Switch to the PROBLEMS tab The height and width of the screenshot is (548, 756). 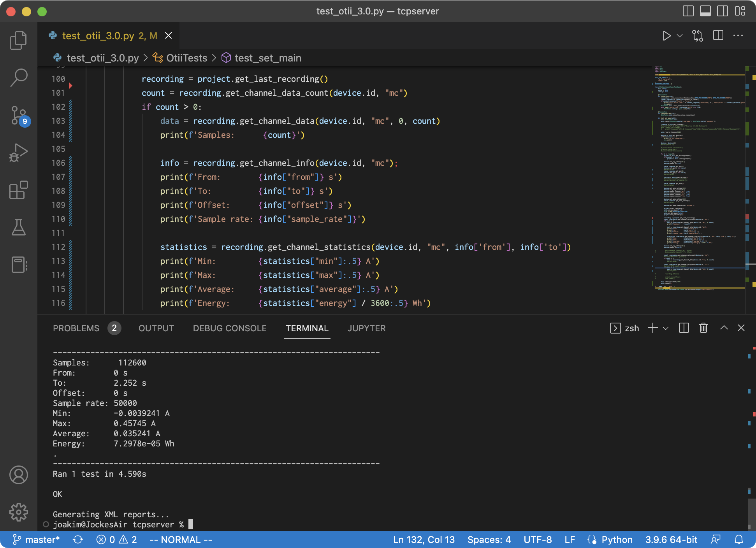click(76, 328)
